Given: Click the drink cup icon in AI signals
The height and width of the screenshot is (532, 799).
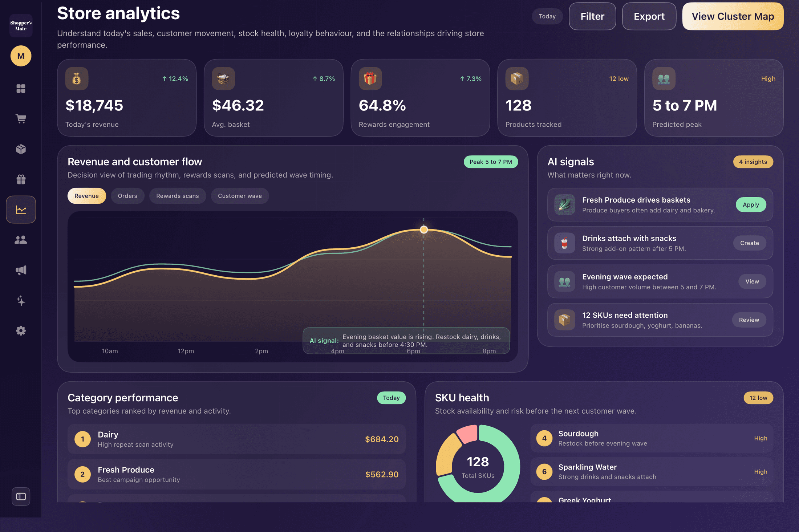Looking at the screenshot, I should 565,243.
